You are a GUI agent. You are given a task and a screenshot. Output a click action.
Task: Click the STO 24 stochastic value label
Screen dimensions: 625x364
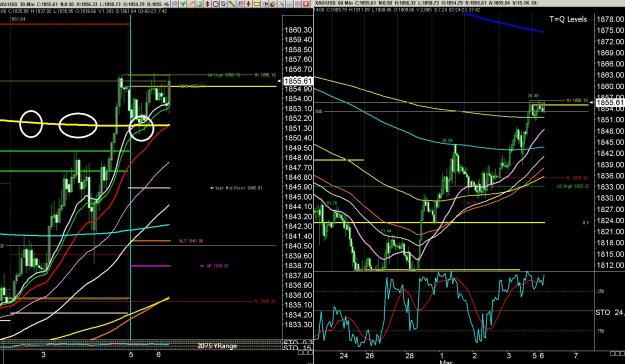pyautogui.click(x=610, y=313)
